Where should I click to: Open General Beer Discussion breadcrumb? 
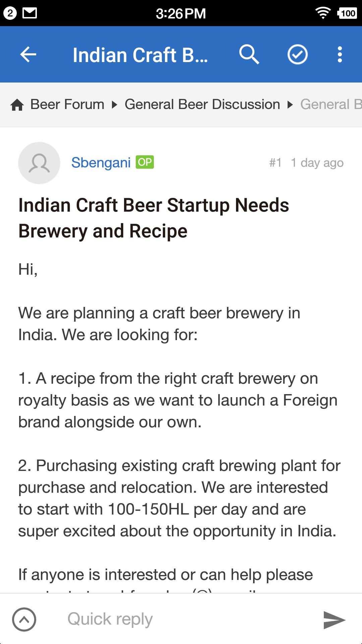pyautogui.click(x=202, y=104)
